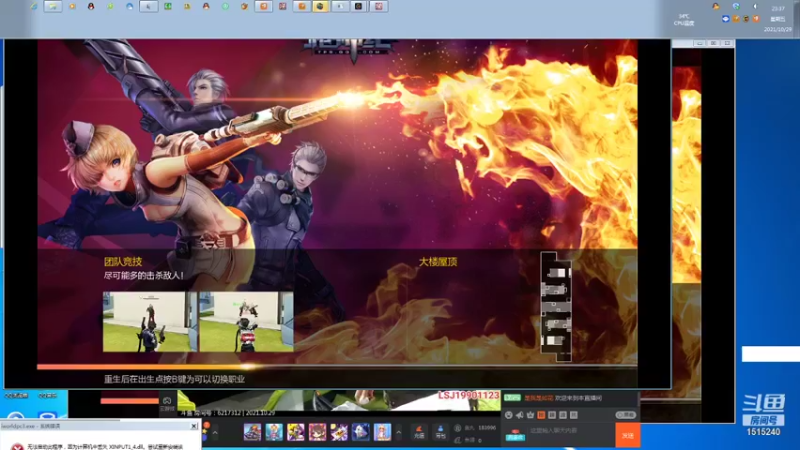Click the 充值 recharge button
Screen dimensions: 800x450
[x=419, y=433]
